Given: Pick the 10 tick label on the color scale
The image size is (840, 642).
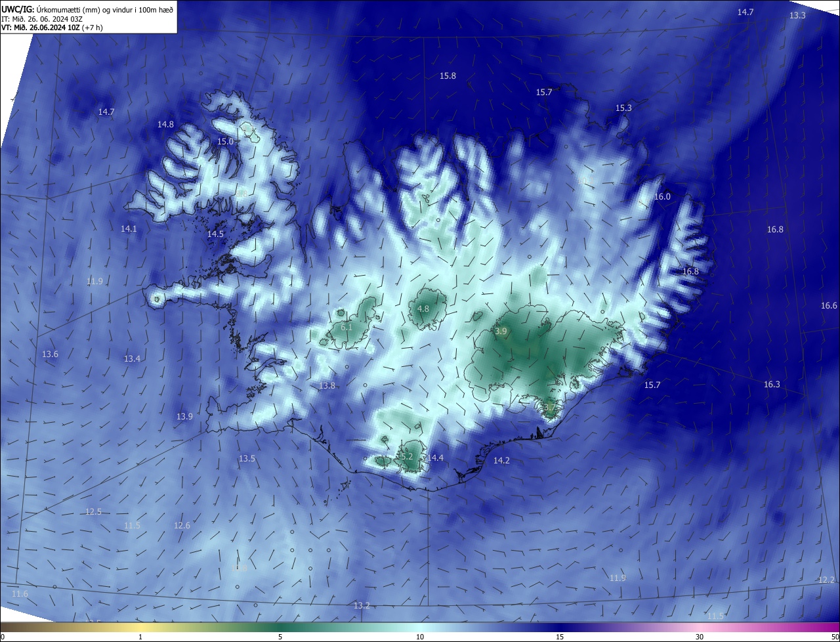Looking at the screenshot, I should pos(420,637).
